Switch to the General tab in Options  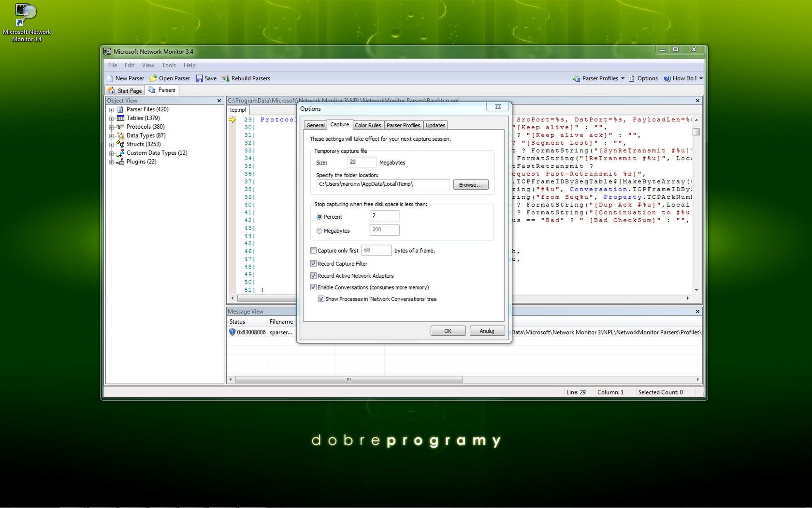[x=316, y=125]
